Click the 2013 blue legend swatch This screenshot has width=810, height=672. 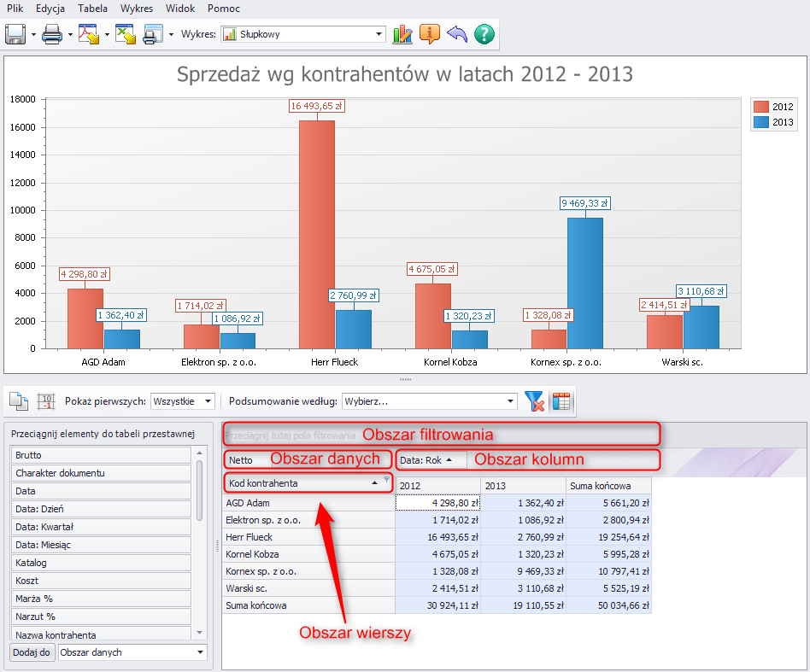pos(761,122)
